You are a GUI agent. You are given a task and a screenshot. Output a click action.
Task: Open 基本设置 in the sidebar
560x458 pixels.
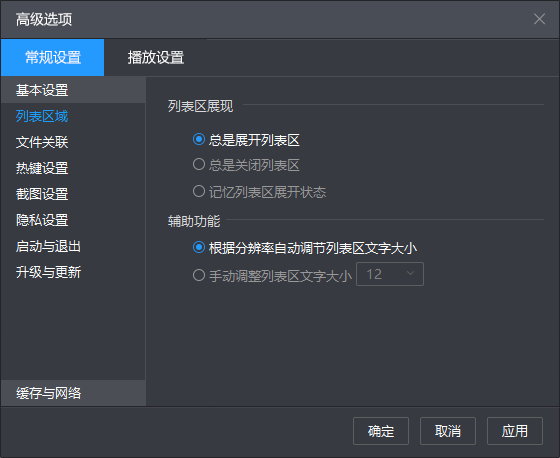pyautogui.click(x=73, y=90)
